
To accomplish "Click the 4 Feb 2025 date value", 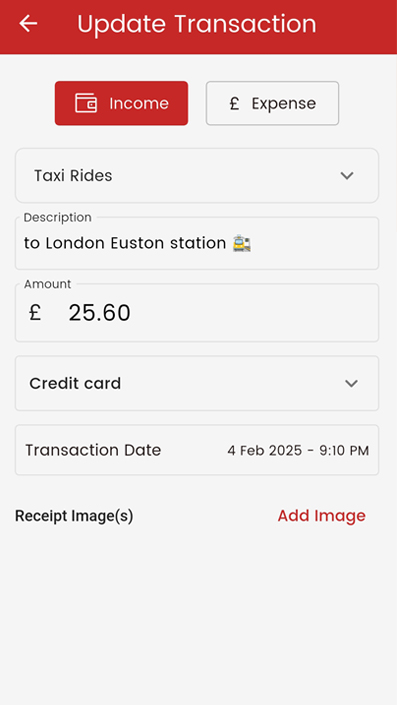I will click(x=298, y=451).
